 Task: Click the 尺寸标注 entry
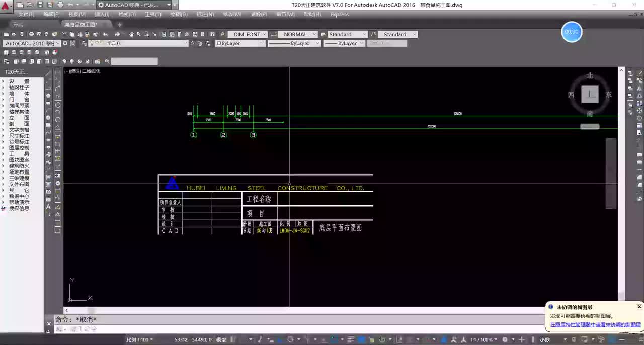[19, 136]
